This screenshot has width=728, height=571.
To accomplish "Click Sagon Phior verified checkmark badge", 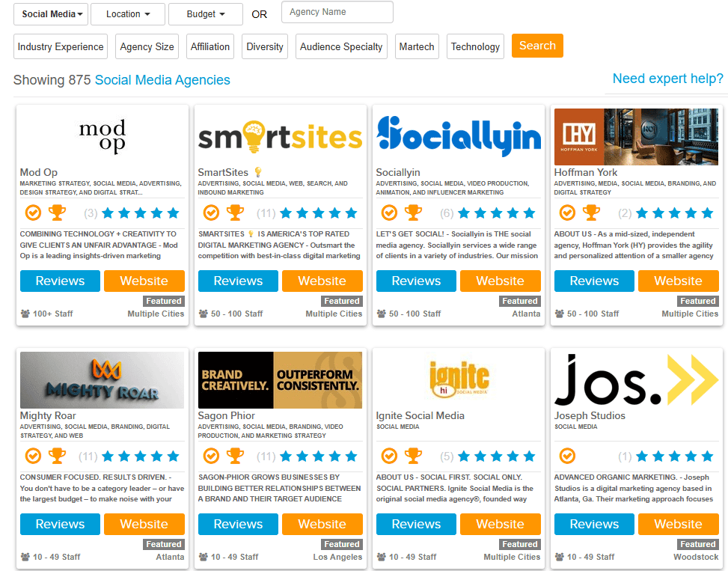I will (x=211, y=457).
